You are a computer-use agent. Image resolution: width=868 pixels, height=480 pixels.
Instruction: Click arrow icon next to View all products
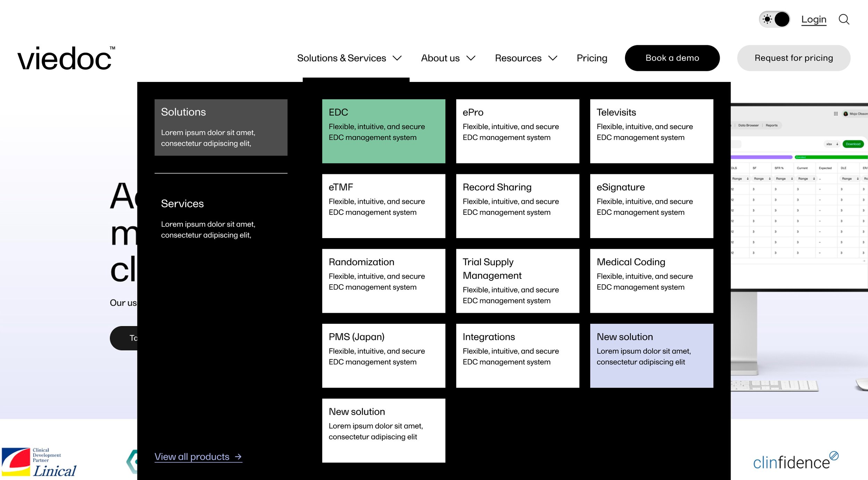click(238, 457)
